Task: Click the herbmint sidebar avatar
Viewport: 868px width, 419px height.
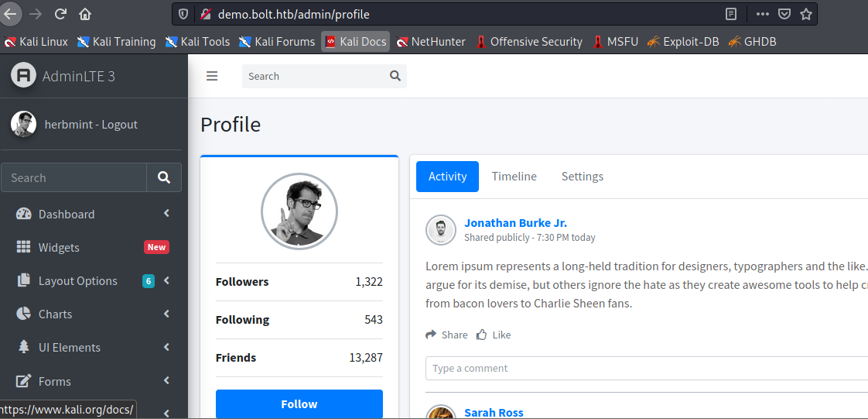Action: [23, 124]
